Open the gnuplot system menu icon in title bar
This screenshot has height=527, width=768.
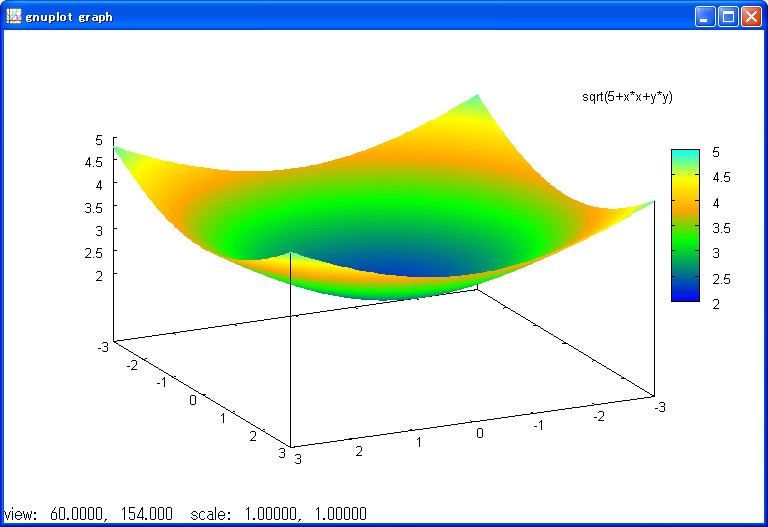(13, 17)
